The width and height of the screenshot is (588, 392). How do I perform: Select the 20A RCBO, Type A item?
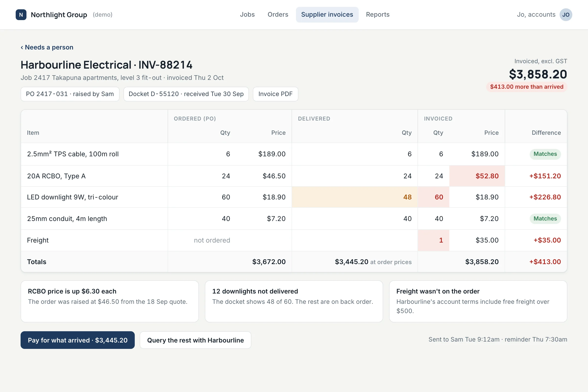[56, 176]
